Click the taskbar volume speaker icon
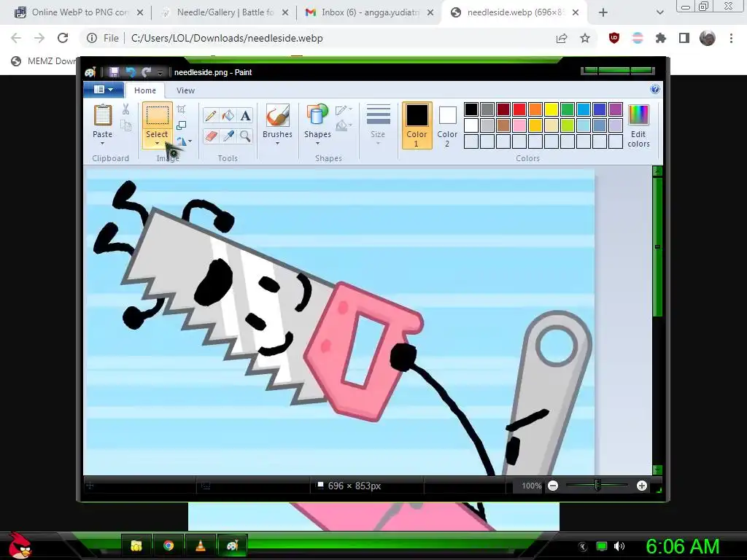 tap(619, 546)
